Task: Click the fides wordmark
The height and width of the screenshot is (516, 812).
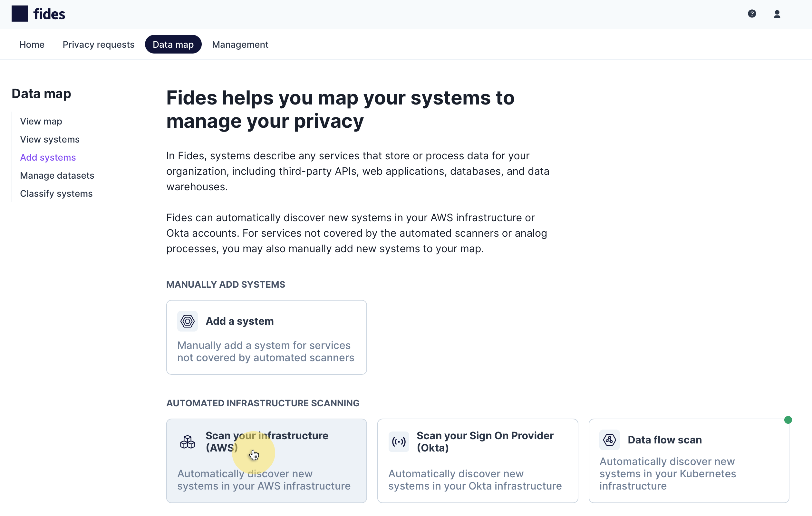Action: click(49, 14)
